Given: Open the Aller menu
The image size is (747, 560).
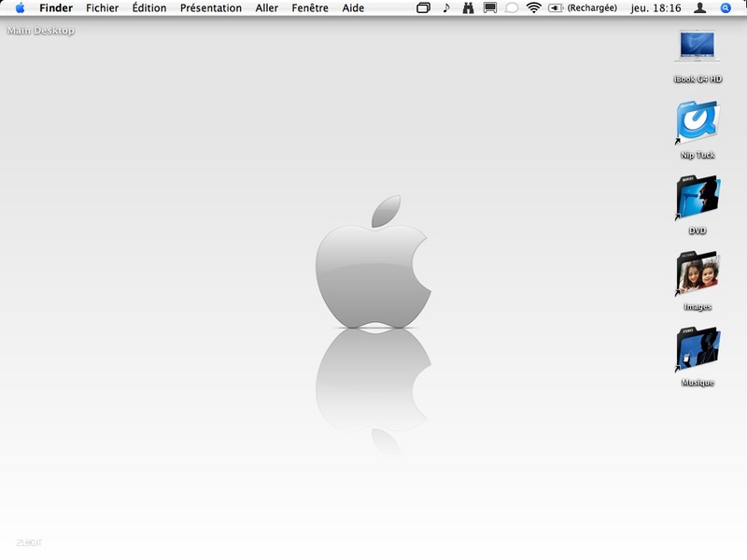Looking at the screenshot, I should coord(267,8).
